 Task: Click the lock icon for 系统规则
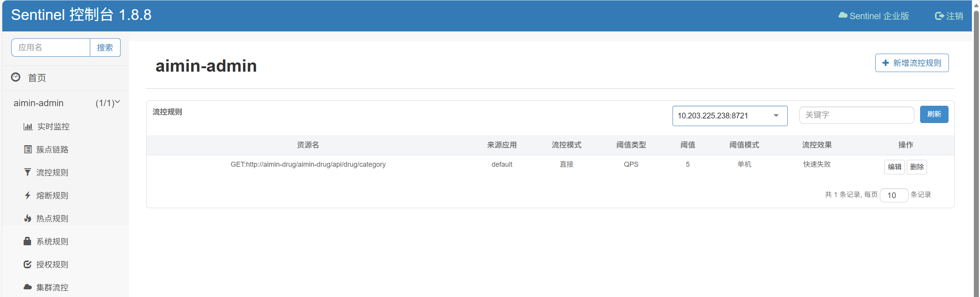[x=27, y=241]
